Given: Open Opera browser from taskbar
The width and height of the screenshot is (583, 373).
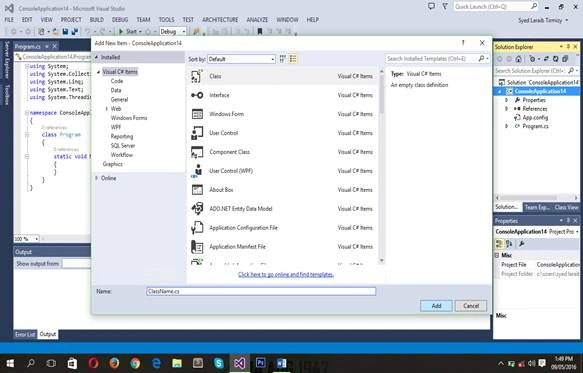Looking at the screenshot, I should (93, 363).
